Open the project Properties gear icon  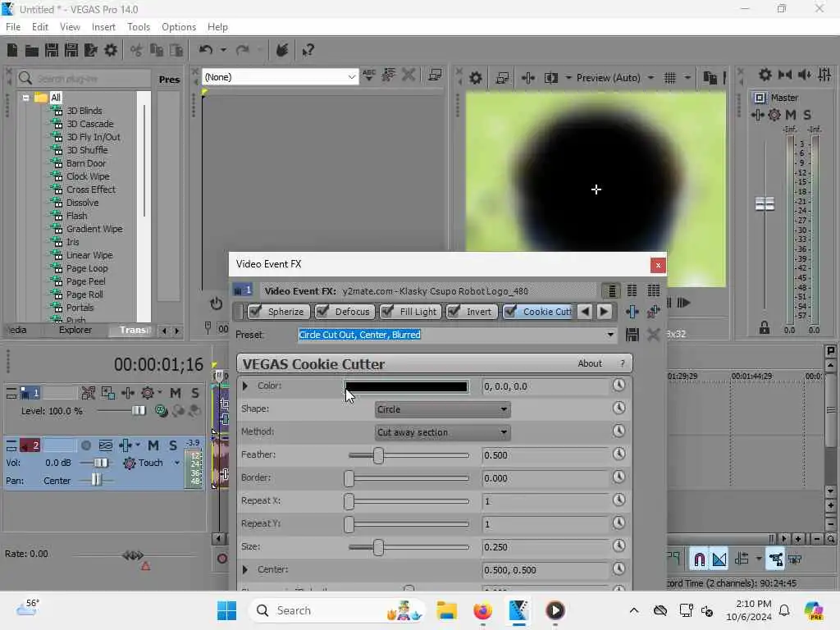coord(111,50)
